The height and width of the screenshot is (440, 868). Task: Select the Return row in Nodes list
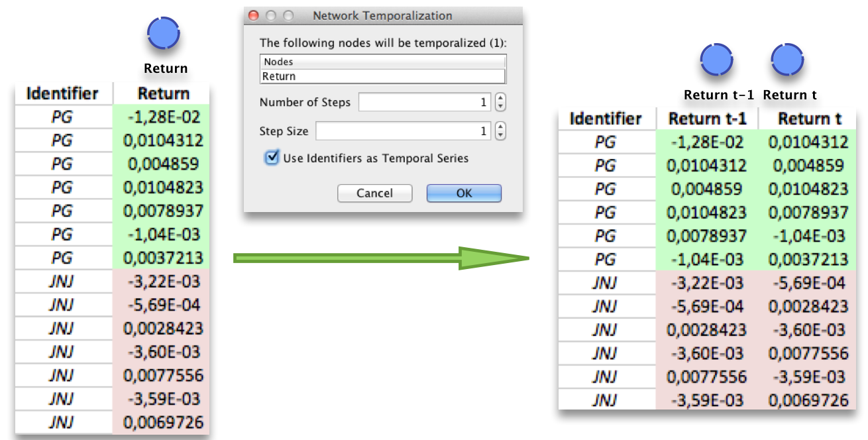click(x=382, y=76)
